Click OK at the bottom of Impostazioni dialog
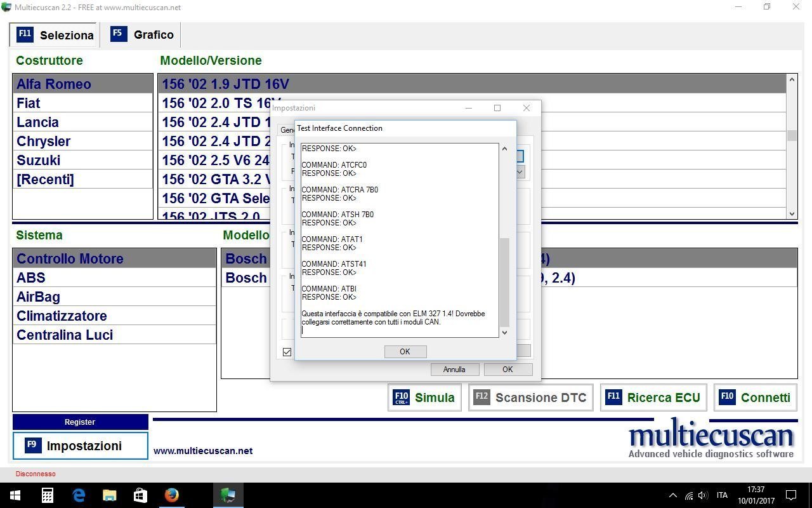 [x=507, y=370]
